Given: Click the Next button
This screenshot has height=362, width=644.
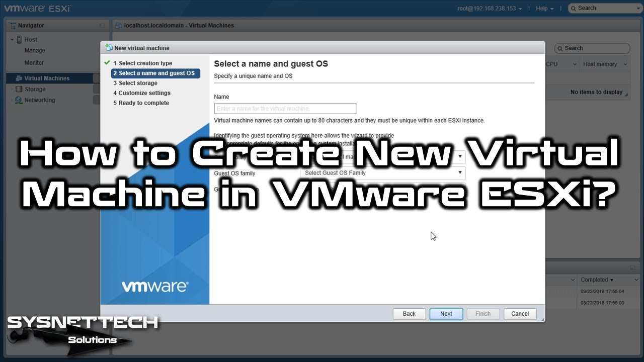Looking at the screenshot, I should point(446,314).
